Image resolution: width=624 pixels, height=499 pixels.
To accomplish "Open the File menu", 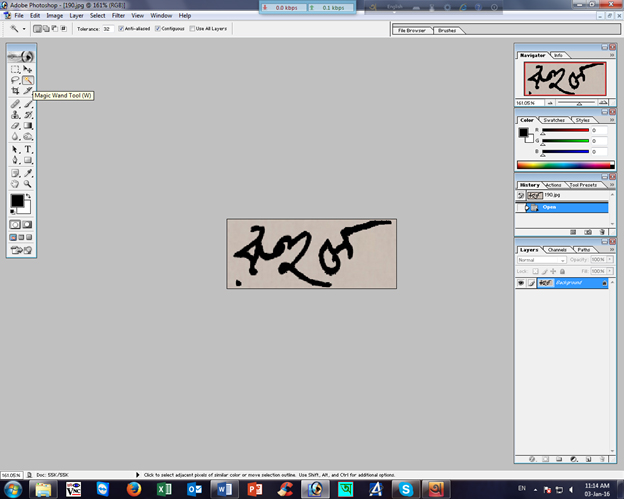I will [x=19, y=16].
